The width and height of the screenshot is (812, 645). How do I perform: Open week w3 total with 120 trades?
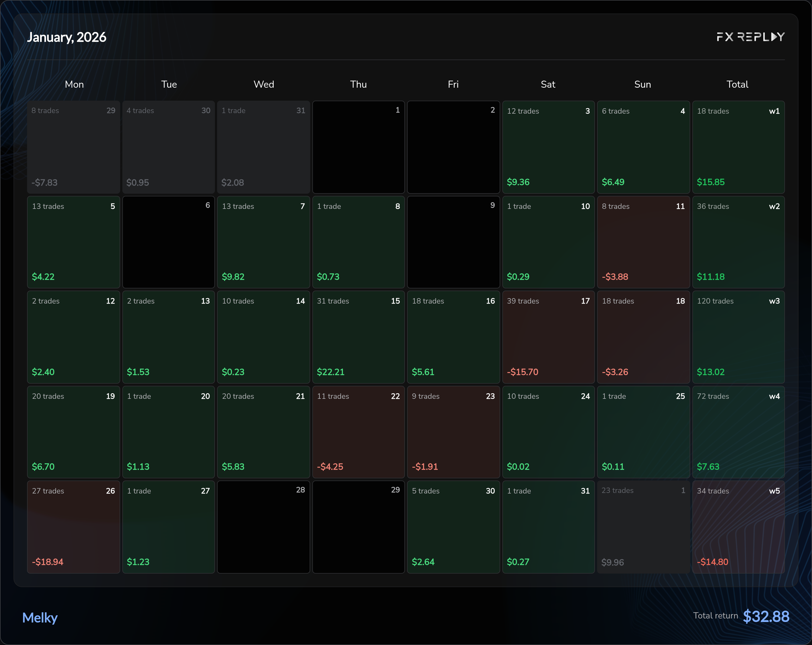point(738,337)
